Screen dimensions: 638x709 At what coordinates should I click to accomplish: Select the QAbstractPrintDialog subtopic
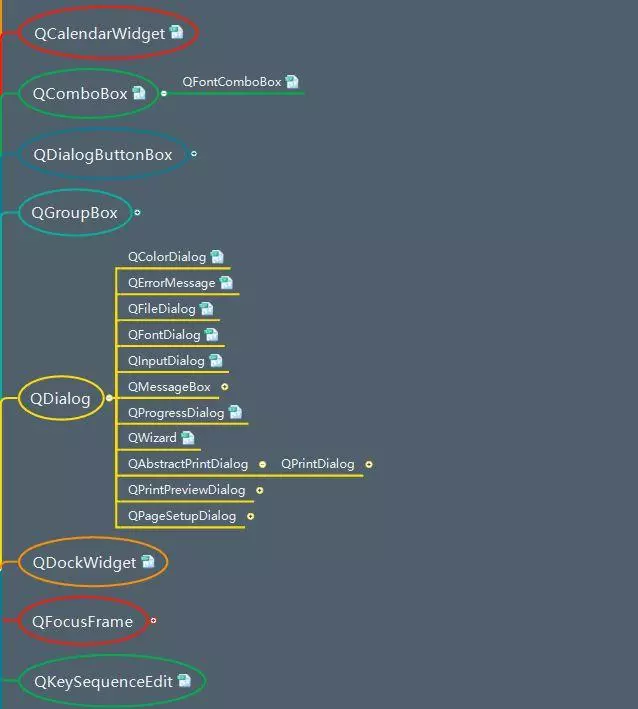(x=188, y=464)
